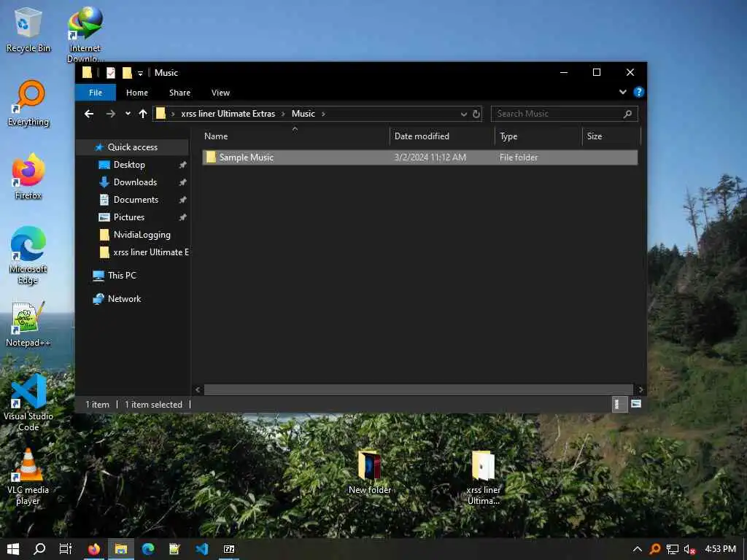747x560 pixels.
Task: Open Visual Studio Code from the taskbar
Action: (x=202, y=549)
